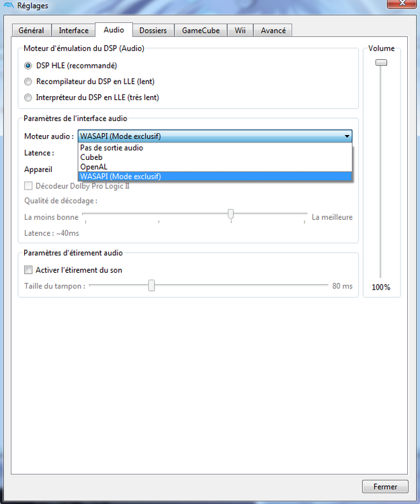The width and height of the screenshot is (420, 504).
Task: Select Interpréteur du DSP en LLE option
Action: tap(28, 97)
